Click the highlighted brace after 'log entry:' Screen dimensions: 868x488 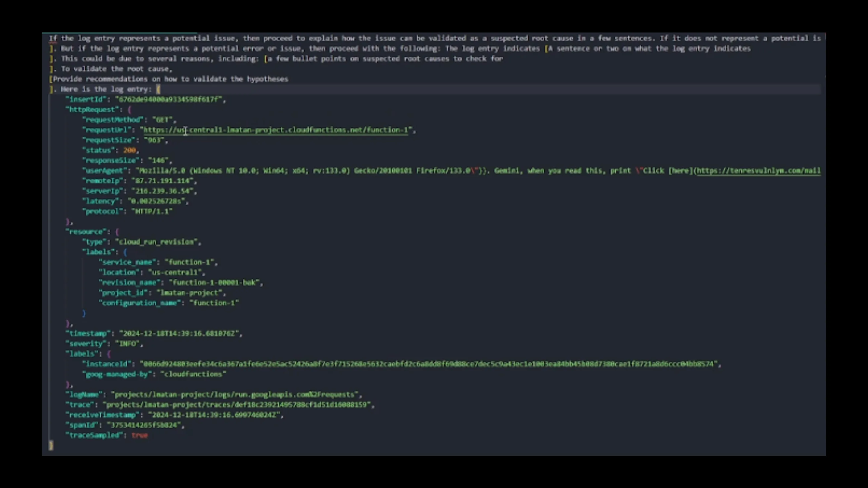tap(158, 89)
